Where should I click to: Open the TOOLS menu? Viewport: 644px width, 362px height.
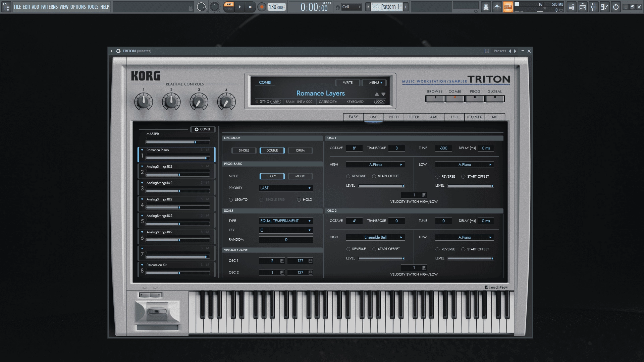[x=93, y=7]
